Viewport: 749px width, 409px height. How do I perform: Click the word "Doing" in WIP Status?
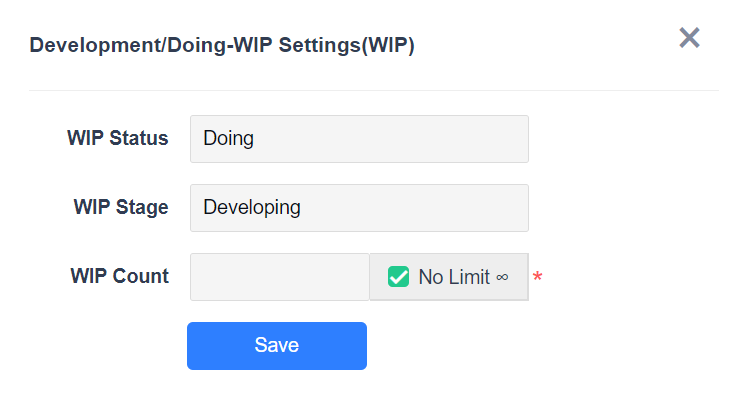coord(228,139)
